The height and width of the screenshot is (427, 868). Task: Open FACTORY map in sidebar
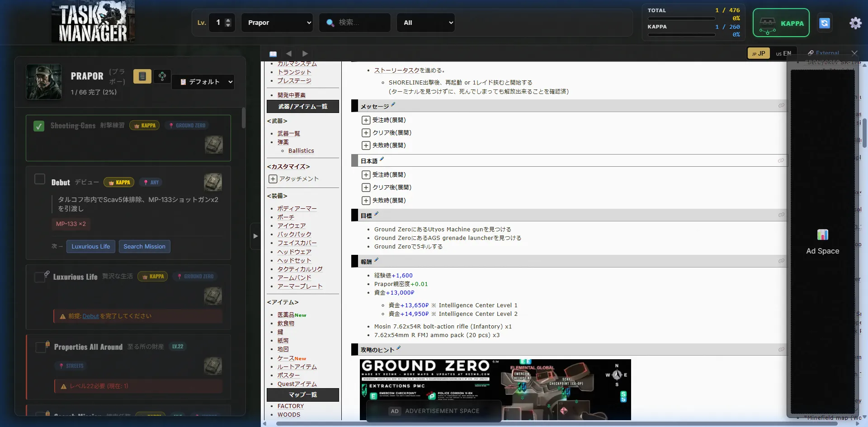291,406
